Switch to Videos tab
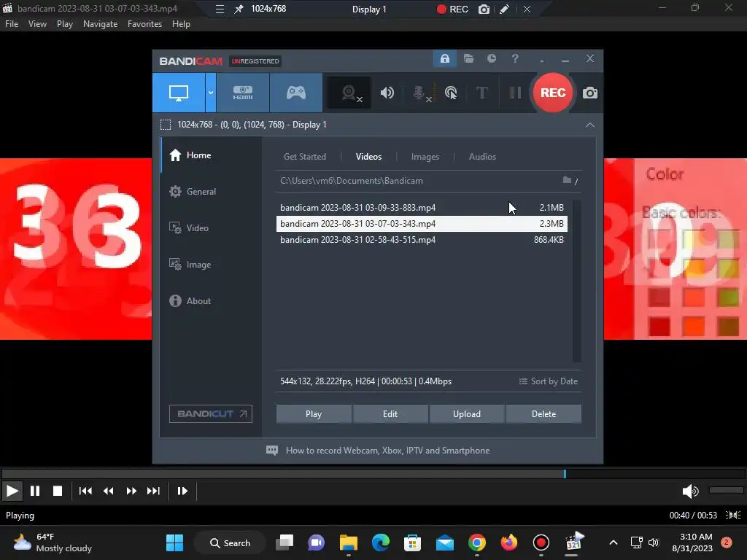747x560 pixels. [x=368, y=157]
